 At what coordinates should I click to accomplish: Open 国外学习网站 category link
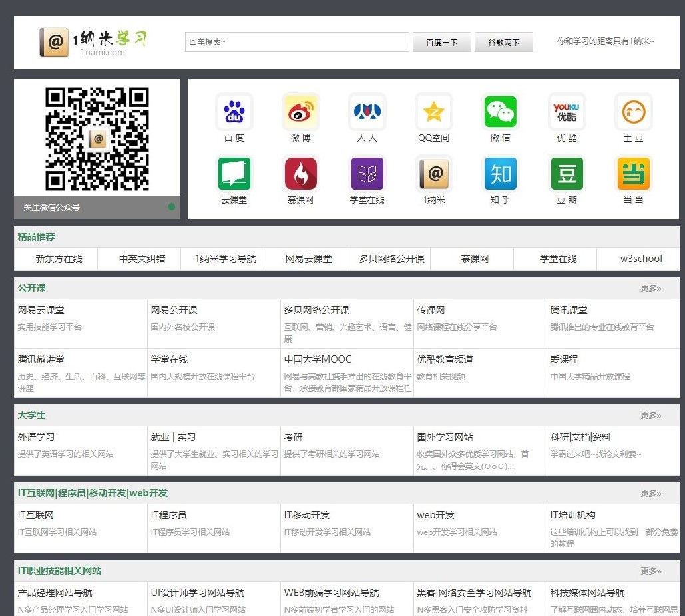click(445, 437)
